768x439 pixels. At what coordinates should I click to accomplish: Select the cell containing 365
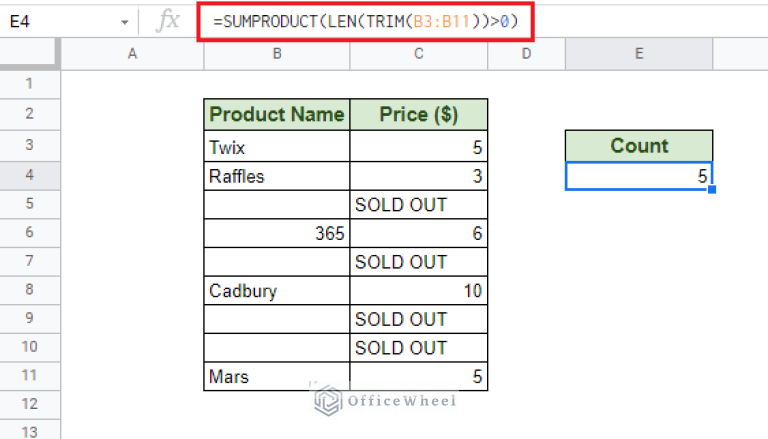pos(277,233)
